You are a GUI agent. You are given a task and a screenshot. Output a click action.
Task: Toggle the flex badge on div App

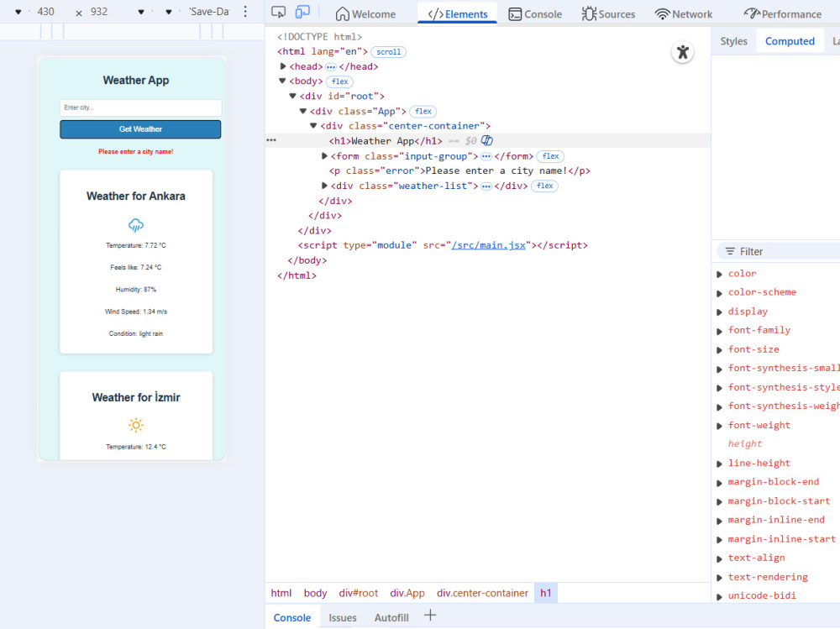[x=423, y=112]
